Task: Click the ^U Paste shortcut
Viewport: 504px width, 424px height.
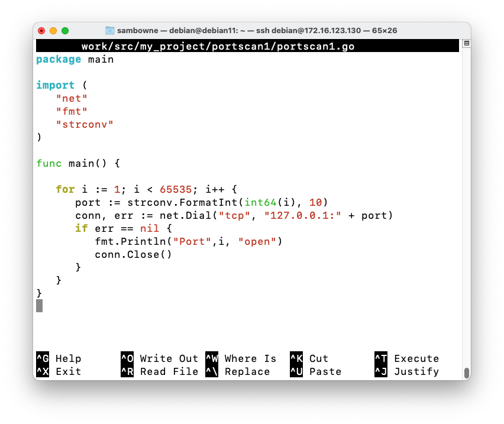Action: (316, 371)
